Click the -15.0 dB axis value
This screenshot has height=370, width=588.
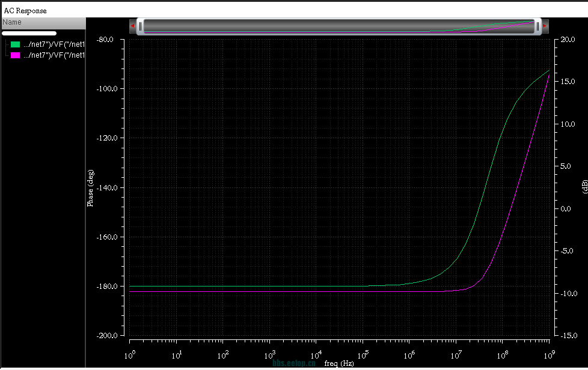point(569,336)
